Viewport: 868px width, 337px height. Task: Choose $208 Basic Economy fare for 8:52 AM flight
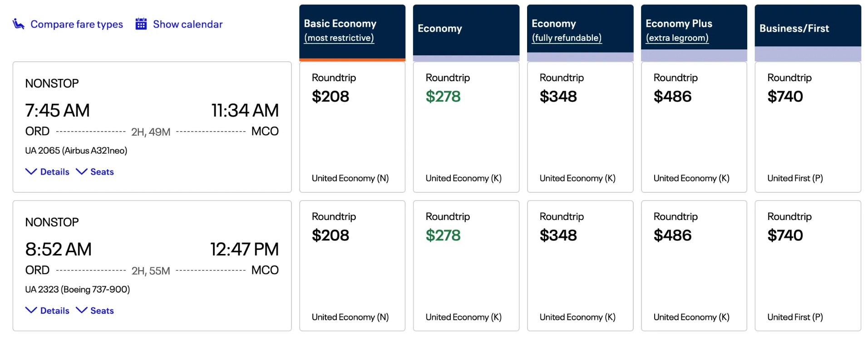point(352,266)
